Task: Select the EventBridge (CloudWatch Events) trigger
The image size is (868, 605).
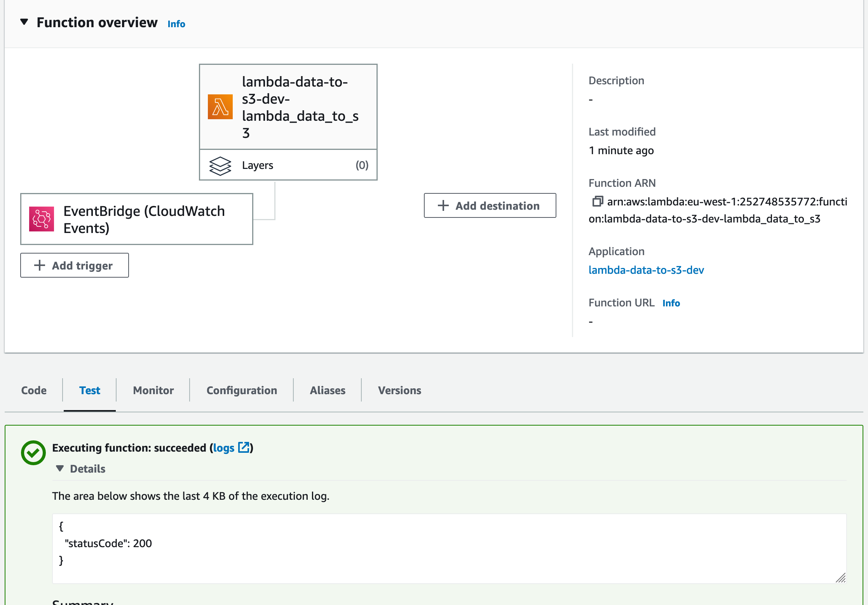Action: [137, 219]
